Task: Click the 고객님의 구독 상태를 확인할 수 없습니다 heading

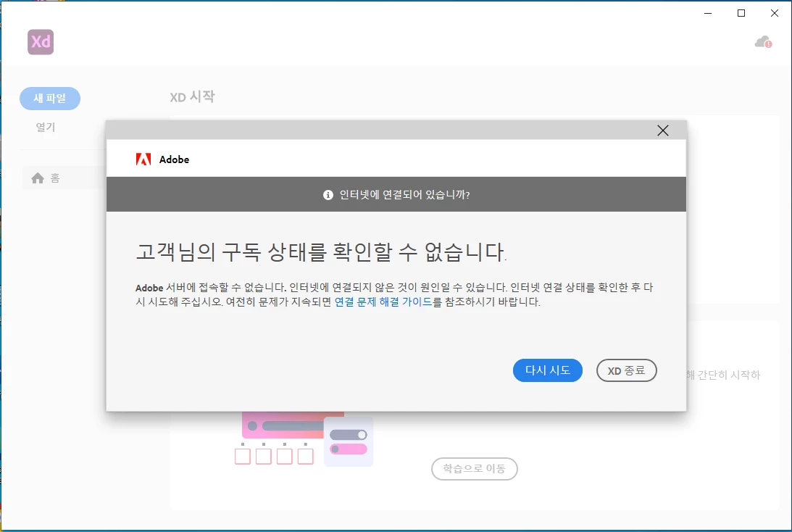Action: click(x=321, y=252)
